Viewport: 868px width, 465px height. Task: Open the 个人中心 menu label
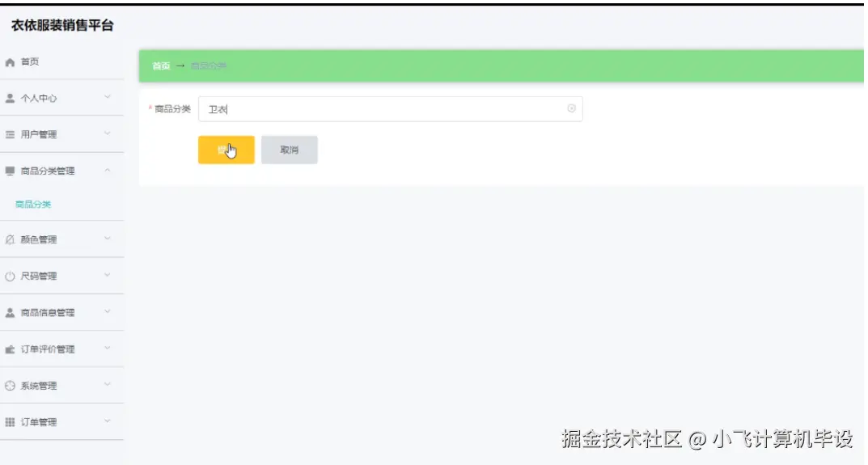coord(39,99)
